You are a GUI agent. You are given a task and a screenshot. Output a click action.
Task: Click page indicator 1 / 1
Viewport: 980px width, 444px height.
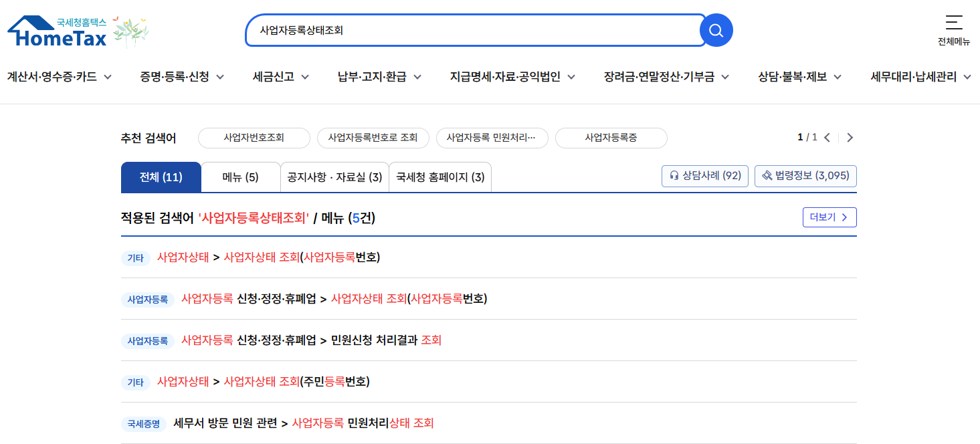pos(807,138)
